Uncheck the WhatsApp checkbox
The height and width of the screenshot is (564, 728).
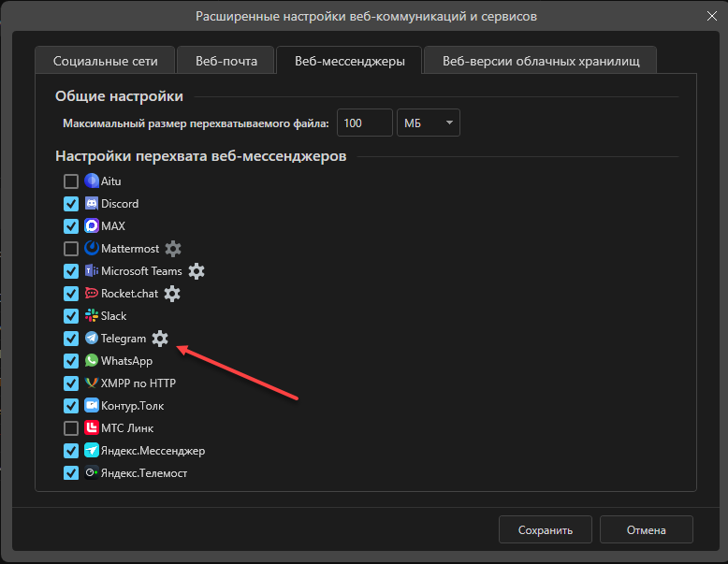71,361
